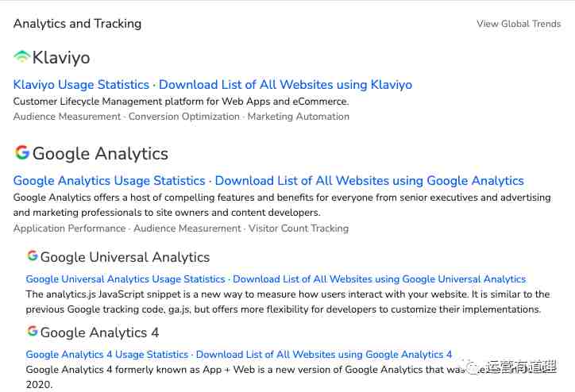Select the Visitor Count Tracking tag
Image resolution: width=575 pixels, height=392 pixels.
[x=299, y=229]
